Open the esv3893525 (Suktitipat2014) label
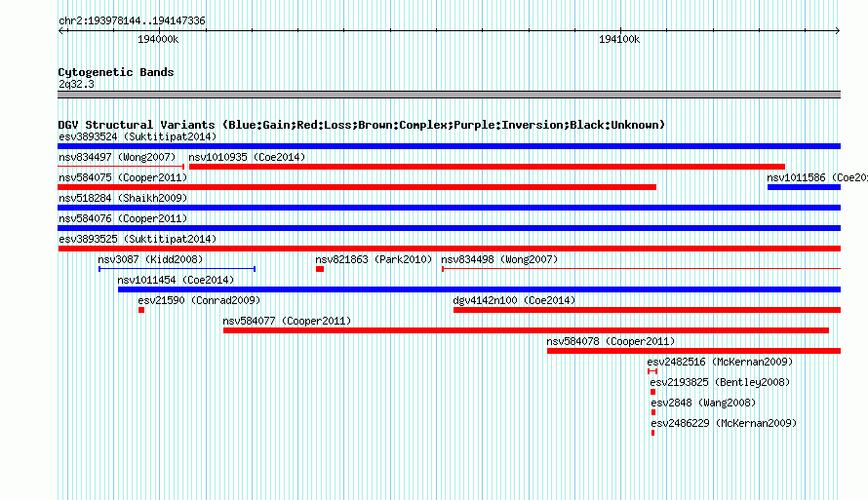Image resolution: width=868 pixels, height=500 pixels. point(138,239)
